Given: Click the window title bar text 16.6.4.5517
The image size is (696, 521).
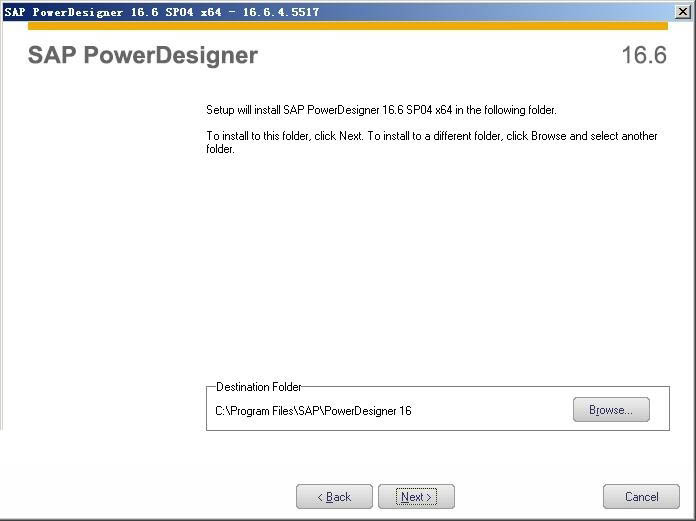Looking at the screenshot, I should (281, 12).
